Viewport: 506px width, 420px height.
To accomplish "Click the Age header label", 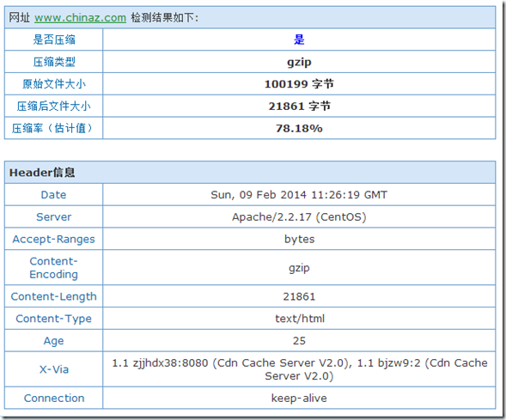I will (x=53, y=341).
